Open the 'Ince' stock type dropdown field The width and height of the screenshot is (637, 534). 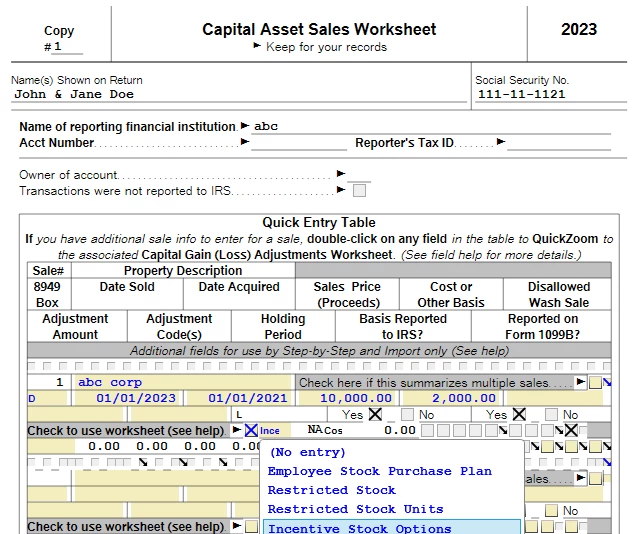point(275,430)
